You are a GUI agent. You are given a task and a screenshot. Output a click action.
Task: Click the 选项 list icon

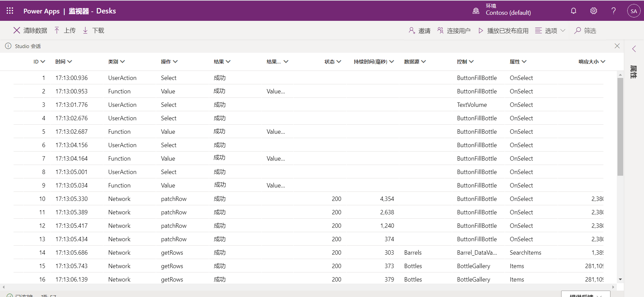pos(538,31)
